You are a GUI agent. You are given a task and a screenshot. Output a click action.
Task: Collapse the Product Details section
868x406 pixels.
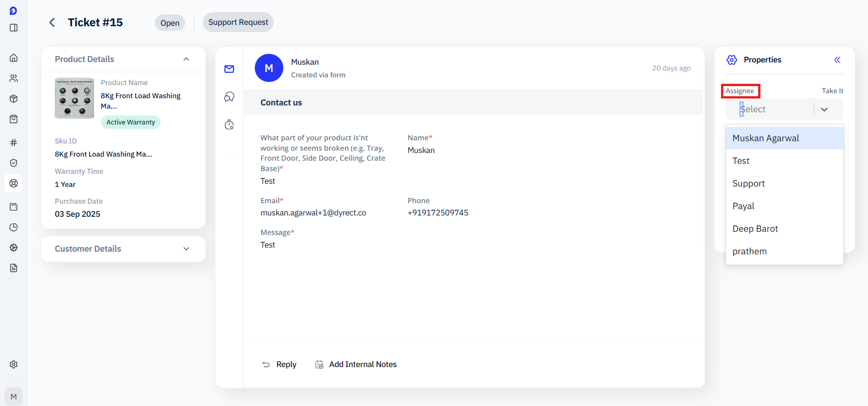186,59
